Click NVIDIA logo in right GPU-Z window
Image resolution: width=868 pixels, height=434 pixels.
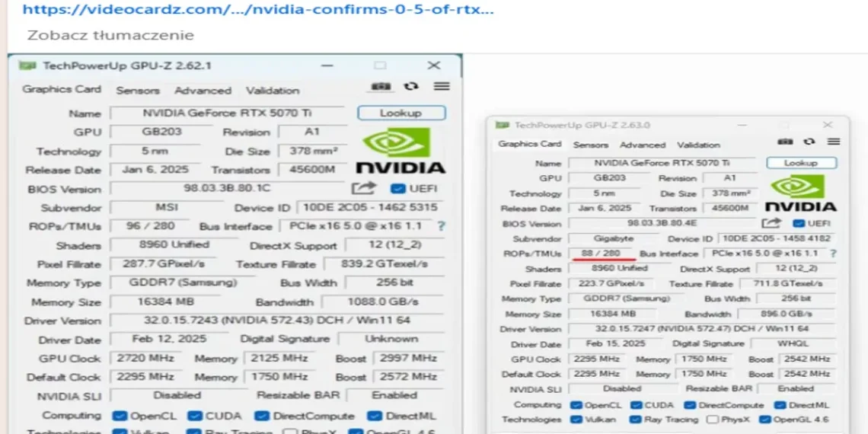tap(800, 193)
